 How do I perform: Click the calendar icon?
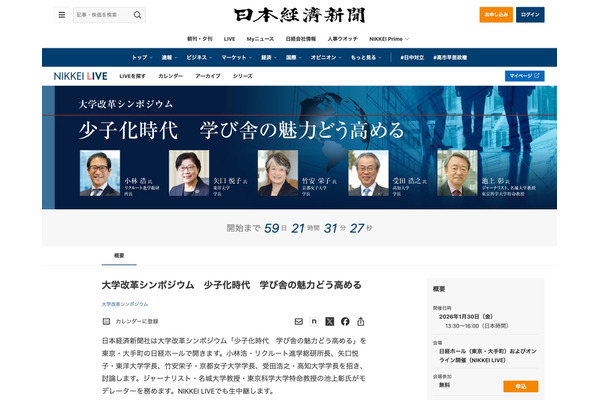coord(106,321)
